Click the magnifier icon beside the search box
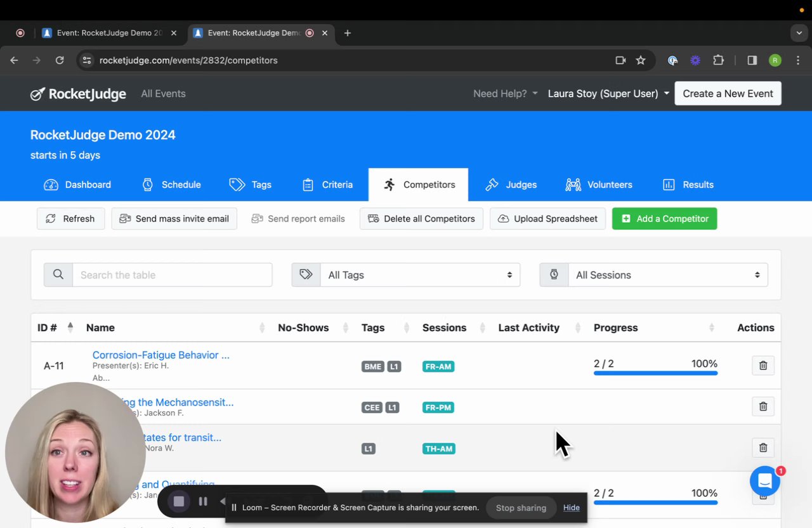 pos(58,275)
